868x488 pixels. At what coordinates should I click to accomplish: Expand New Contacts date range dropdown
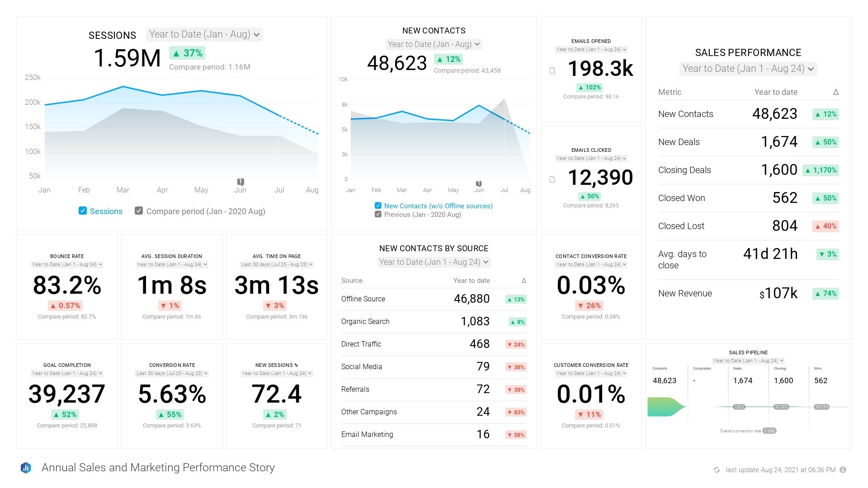click(434, 43)
